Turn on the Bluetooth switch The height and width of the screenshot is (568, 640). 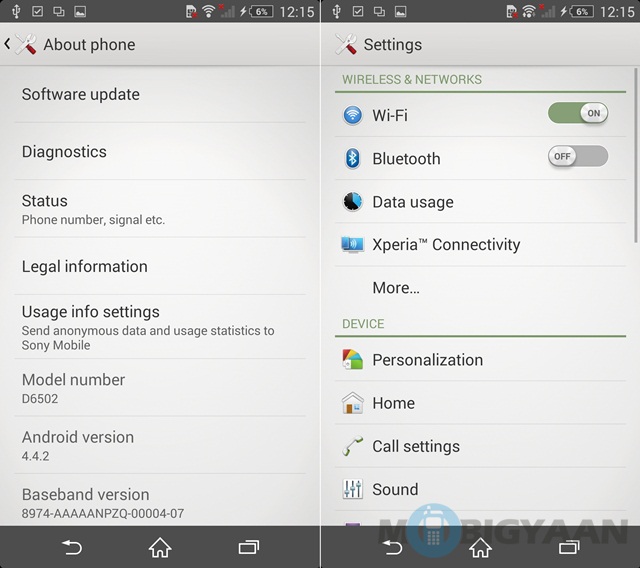(x=578, y=156)
